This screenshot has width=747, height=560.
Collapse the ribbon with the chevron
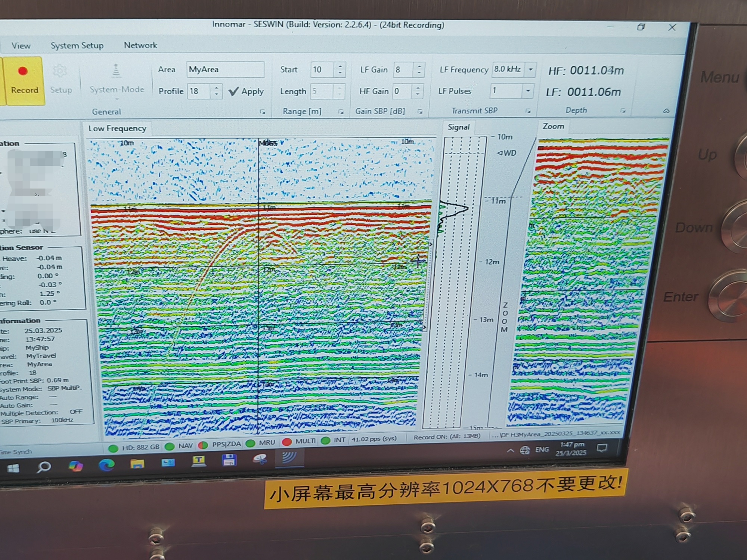[666, 111]
